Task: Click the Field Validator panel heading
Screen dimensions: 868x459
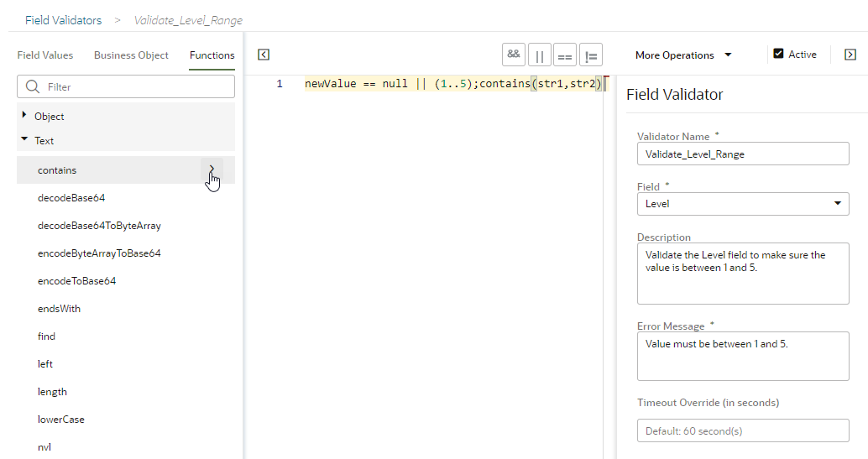Action: click(674, 94)
